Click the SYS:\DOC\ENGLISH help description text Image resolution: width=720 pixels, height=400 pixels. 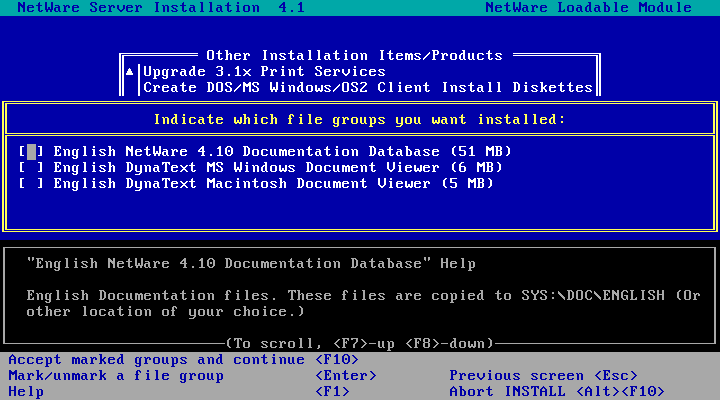click(x=363, y=304)
